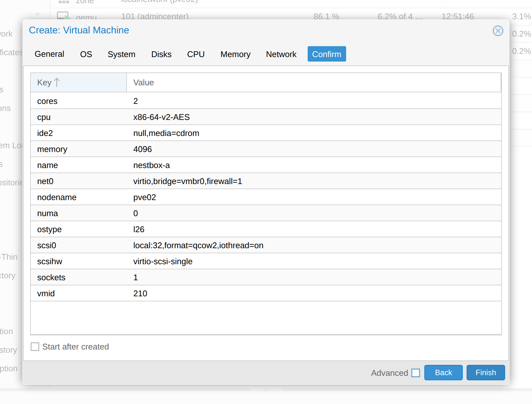This screenshot has height=404, width=532.
Task: Select the cores row
Action: coord(266,101)
